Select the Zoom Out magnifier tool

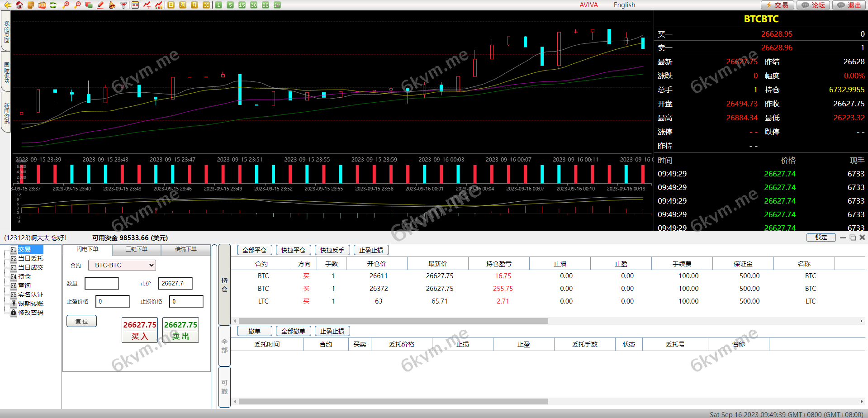point(77,5)
